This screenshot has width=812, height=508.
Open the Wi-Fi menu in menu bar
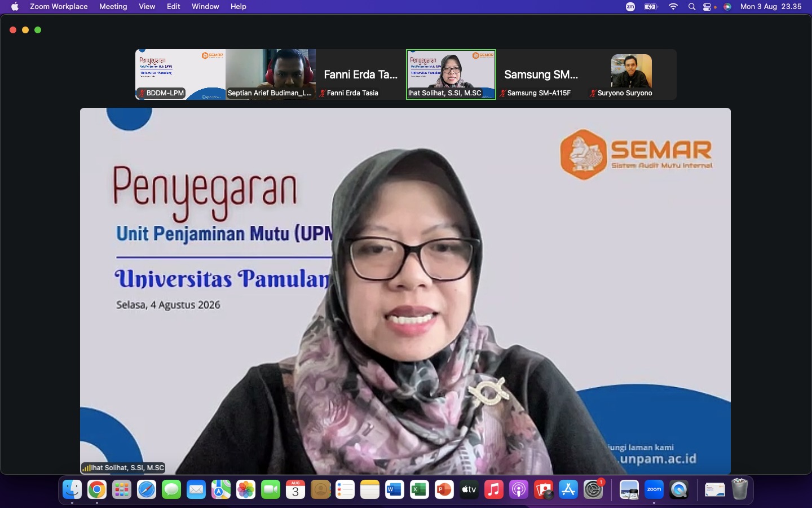pos(673,7)
